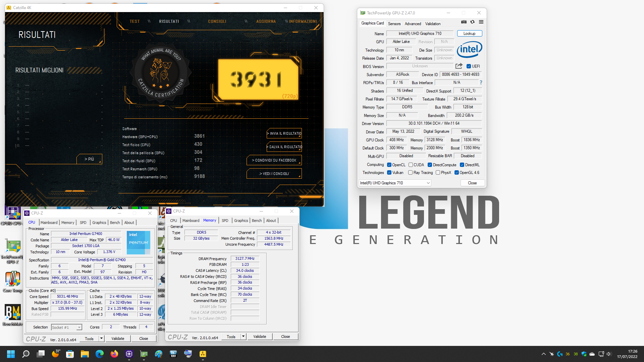Click VEDI I CONSIGLI button

tap(274, 174)
